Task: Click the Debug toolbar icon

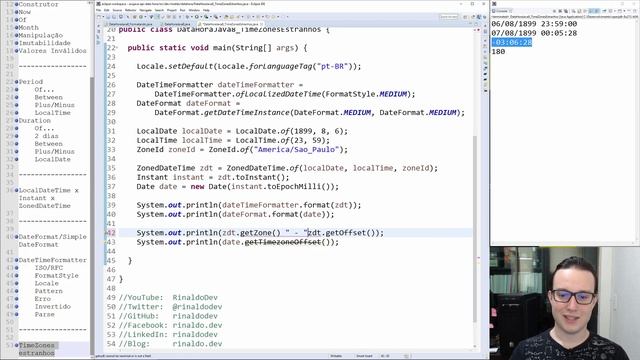Action: [187, 17]
